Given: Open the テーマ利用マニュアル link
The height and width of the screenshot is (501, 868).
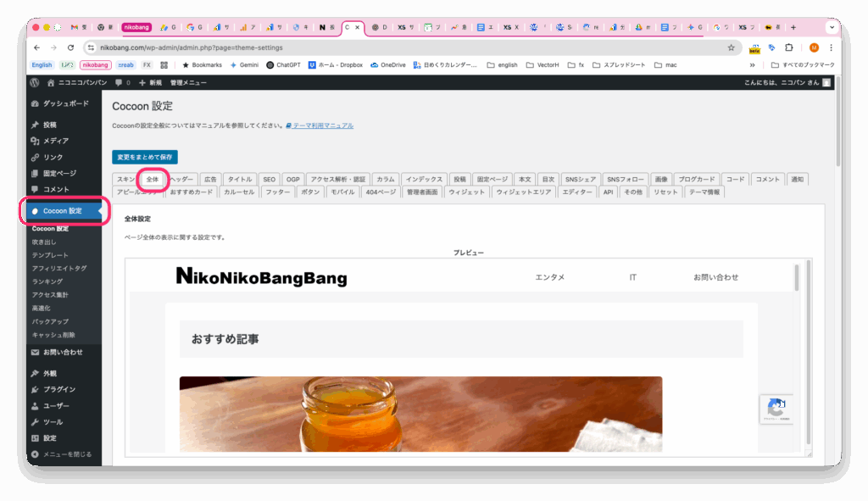Looking at the screenshot, I should 323,125.
